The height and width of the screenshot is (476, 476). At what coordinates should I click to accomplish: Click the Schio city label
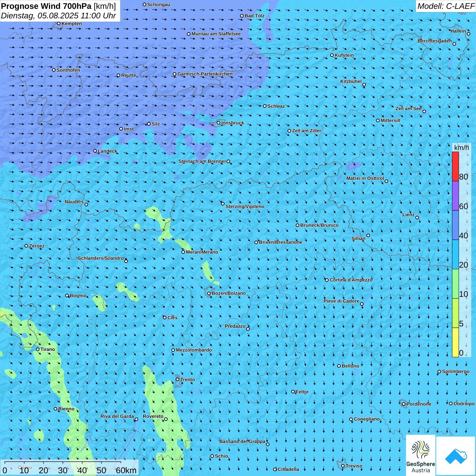tap(221, 456)
